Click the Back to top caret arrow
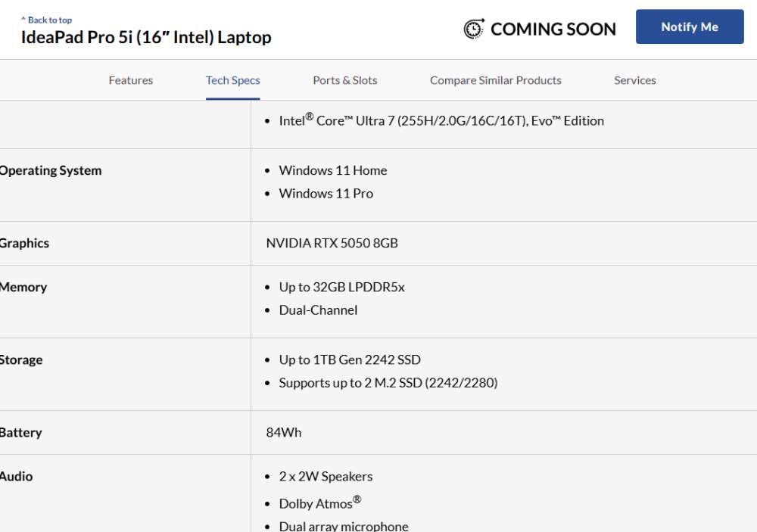This screenshot has width=757, height=532. tap(23, 20)
